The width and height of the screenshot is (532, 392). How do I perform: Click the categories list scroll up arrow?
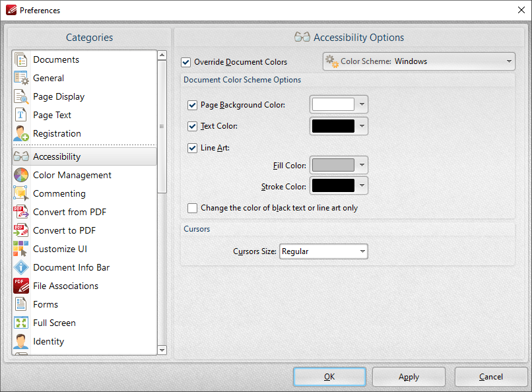(x=162, y=55)
